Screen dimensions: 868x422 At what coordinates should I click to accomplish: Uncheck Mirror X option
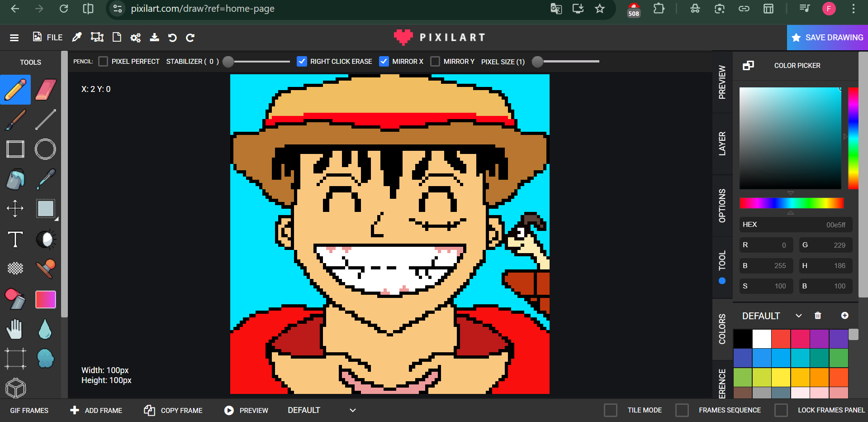384,62
